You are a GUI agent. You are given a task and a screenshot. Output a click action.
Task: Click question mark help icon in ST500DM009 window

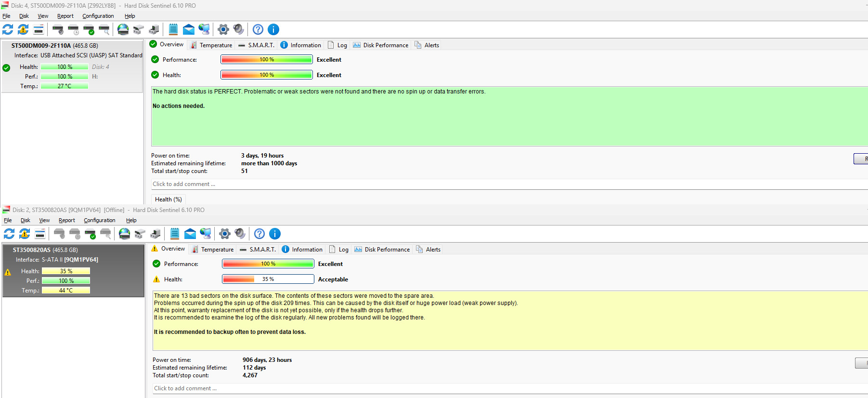(258, 29)
